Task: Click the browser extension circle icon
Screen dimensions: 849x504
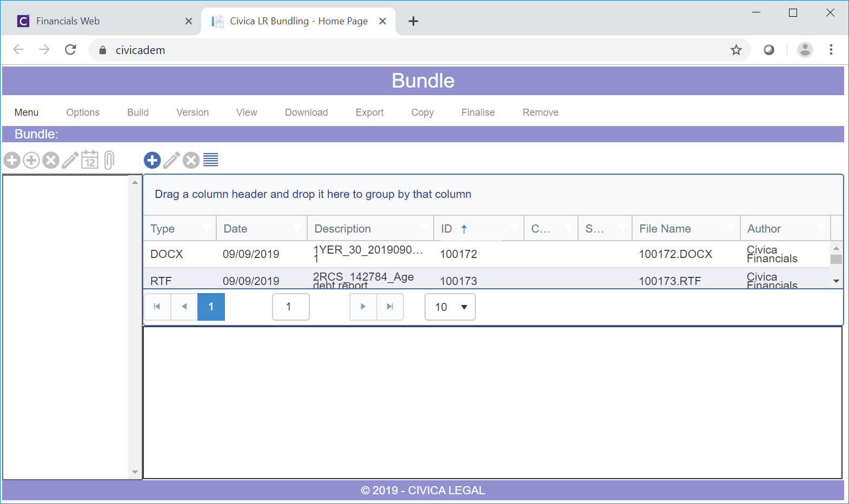Action: [769, 50]
